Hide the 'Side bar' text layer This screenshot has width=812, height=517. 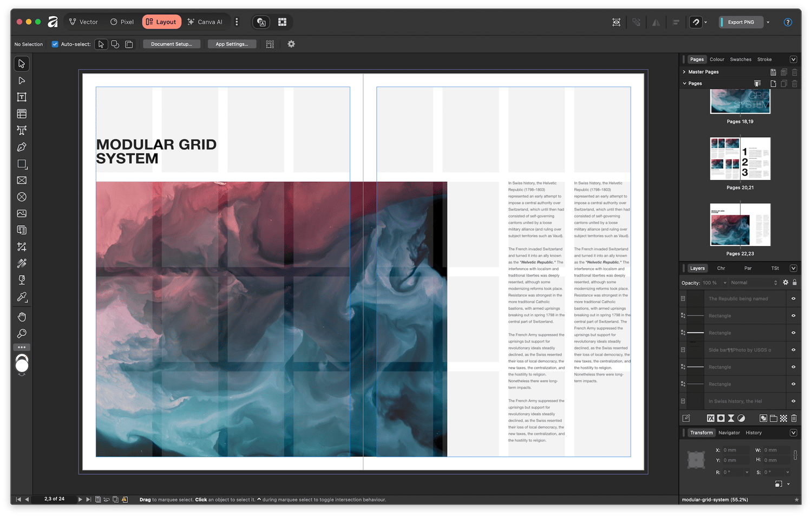[794, 350]
